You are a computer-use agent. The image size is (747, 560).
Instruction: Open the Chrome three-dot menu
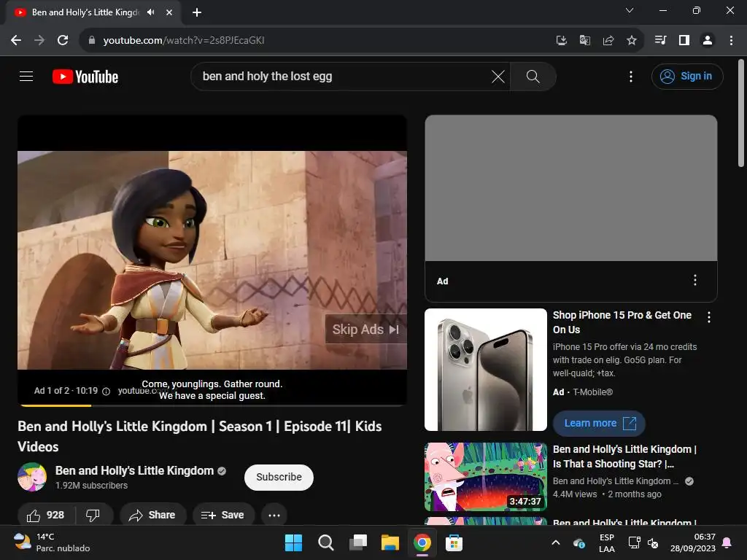[731, 40]
